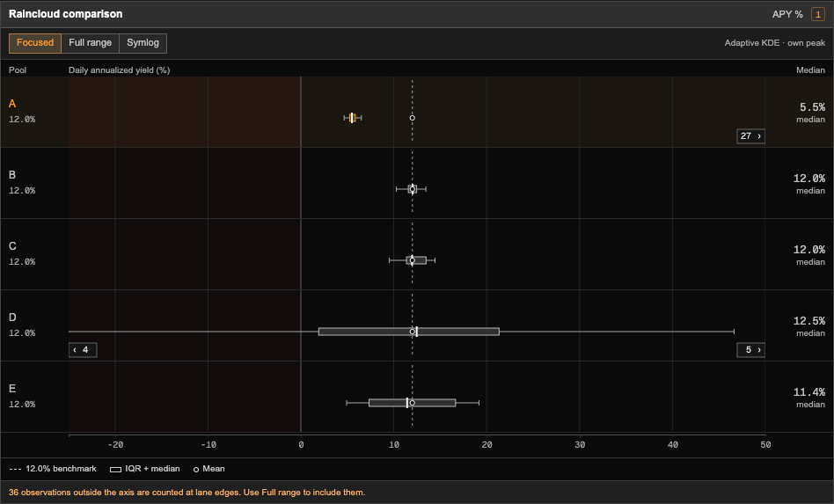Select Pool D row label
834x504 pixels.
(x=12, y=318)
